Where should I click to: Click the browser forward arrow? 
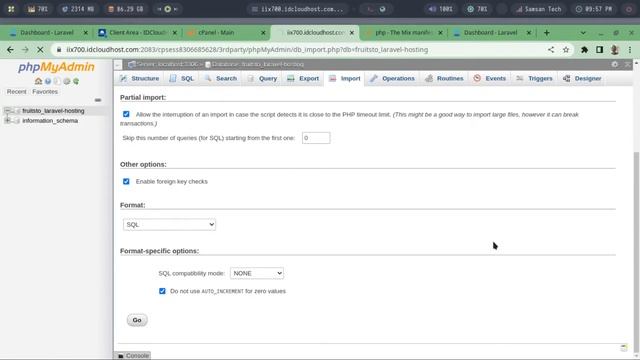[25, 49]
